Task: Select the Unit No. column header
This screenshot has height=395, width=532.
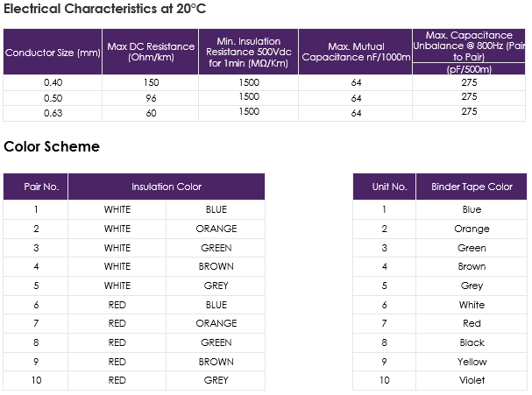Action: (x=384, y=187)
